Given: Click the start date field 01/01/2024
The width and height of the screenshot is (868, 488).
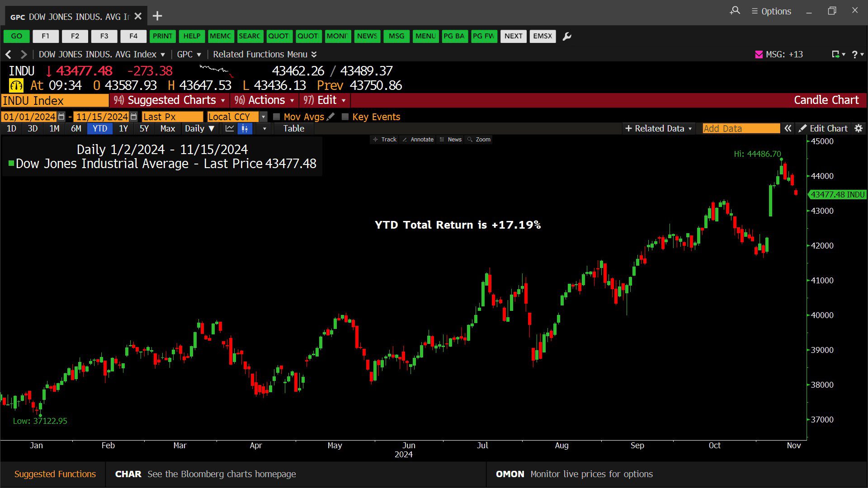Looking at the screenshot, I should (29, 117).
